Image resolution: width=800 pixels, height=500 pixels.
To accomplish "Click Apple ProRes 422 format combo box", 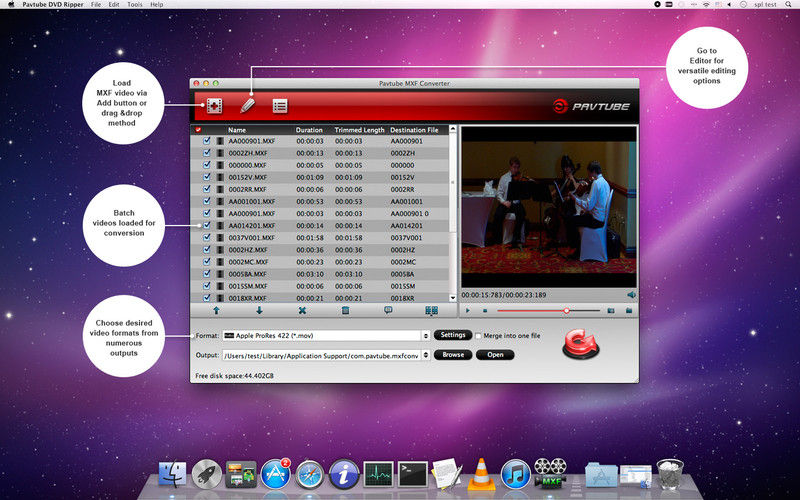I will [x=326, y=336].
